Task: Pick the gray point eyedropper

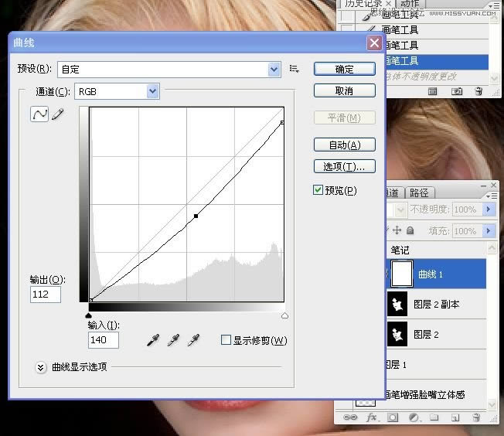Action: pos(174,340)
